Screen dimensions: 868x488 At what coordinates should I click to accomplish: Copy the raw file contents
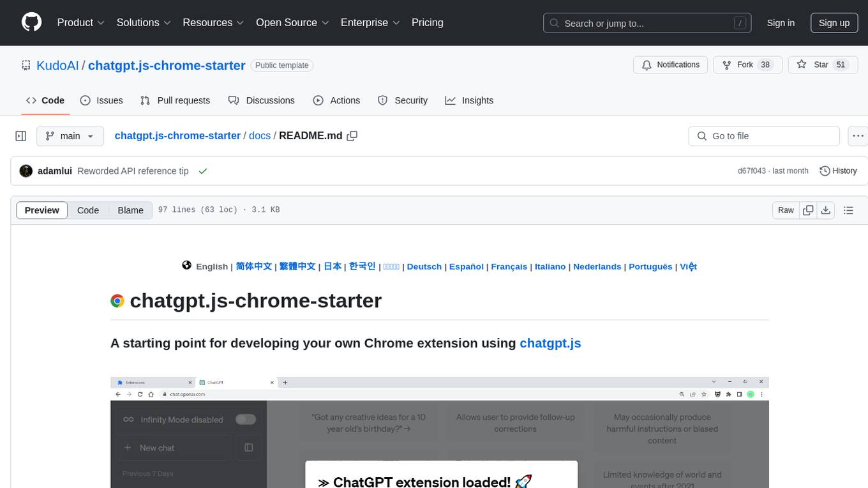[809, 210]
